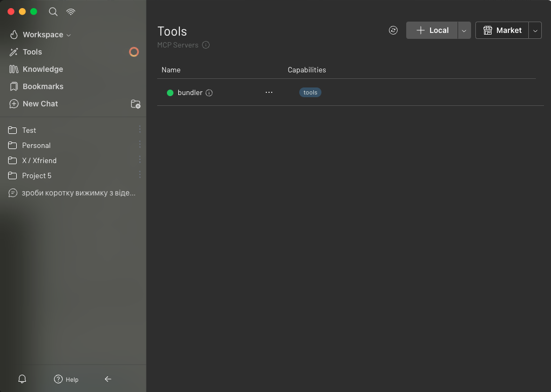Start a New Chat

click(40, 104)
